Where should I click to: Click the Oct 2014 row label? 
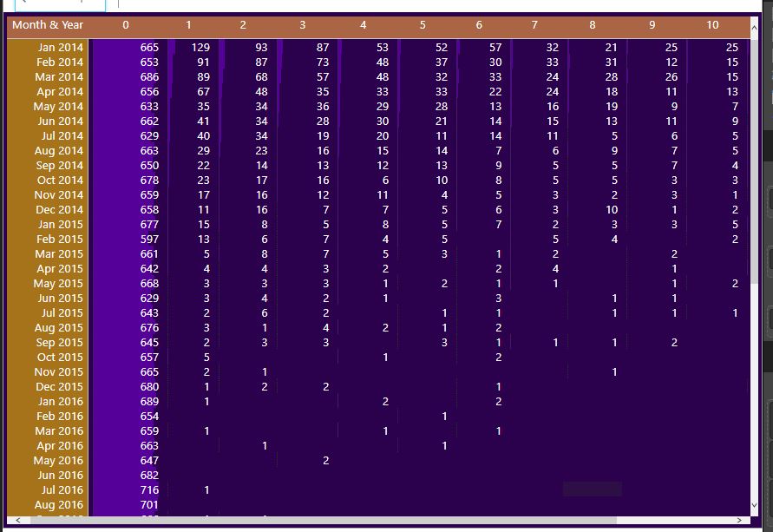pyautogui.click(x=60, y=181)
